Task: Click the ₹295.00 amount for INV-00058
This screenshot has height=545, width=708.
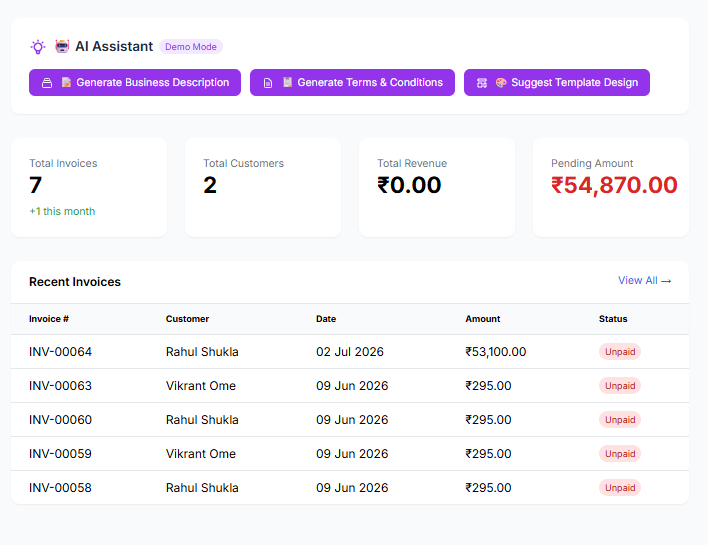Action: (x=488, y=488)
